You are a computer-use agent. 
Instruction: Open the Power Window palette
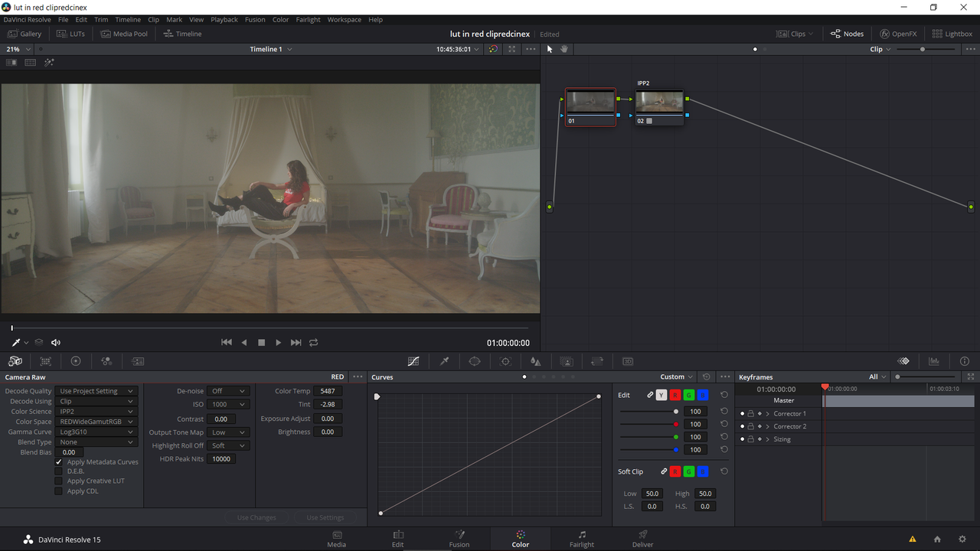click(x=475, y=361)
